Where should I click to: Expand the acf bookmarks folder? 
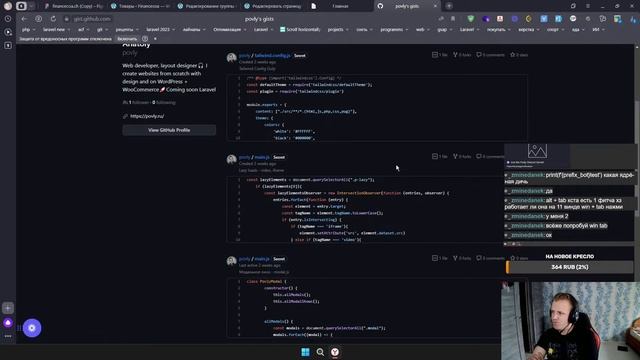[83, 30]
